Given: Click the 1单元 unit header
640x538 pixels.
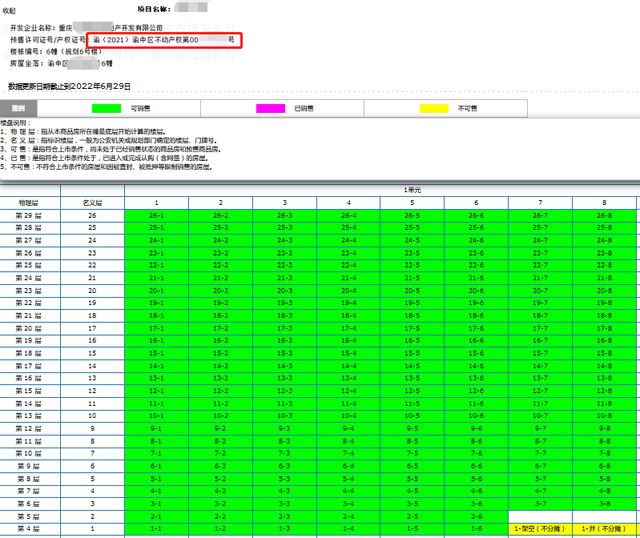Looking at the screenshot, I should (412, 190).
